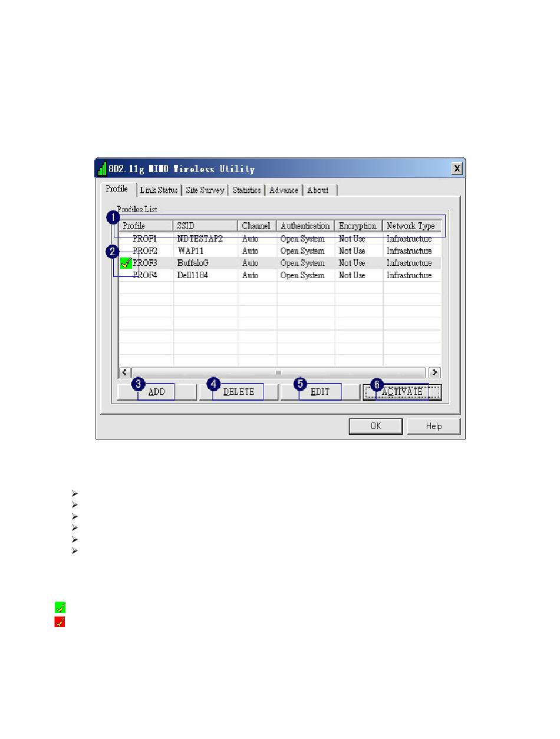Click the left arrow of horizontal scrollbar
560x739 pixels.
click(126, 372)
